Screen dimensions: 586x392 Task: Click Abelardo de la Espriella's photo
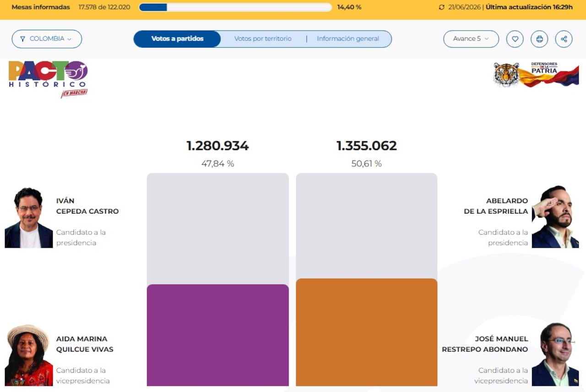(555, 217)
